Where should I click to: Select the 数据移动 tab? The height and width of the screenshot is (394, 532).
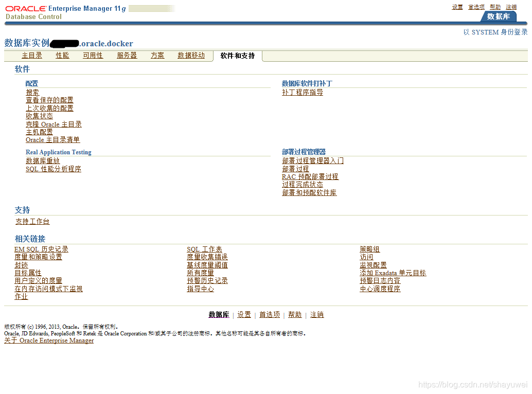(x=191, y=56)
